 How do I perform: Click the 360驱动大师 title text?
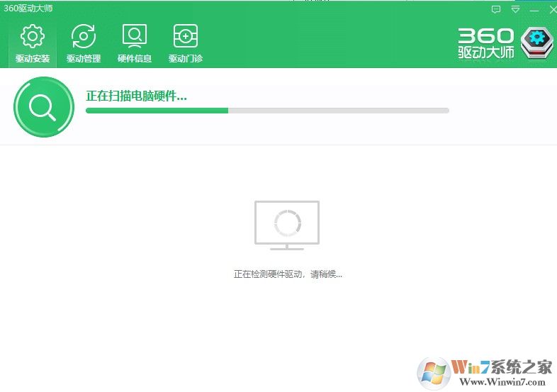tap(28, 9)
